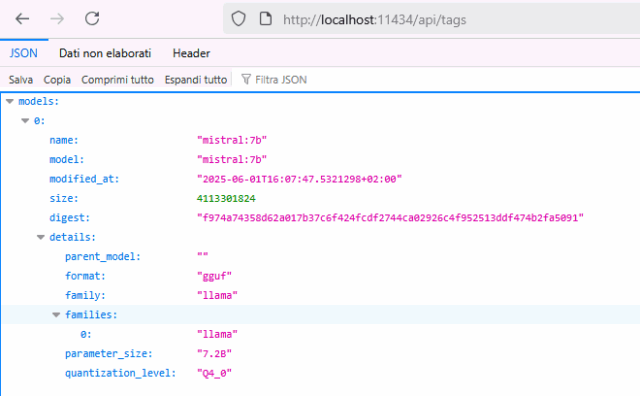
Task: Click the page info document icon
Action: click(266, 19)
